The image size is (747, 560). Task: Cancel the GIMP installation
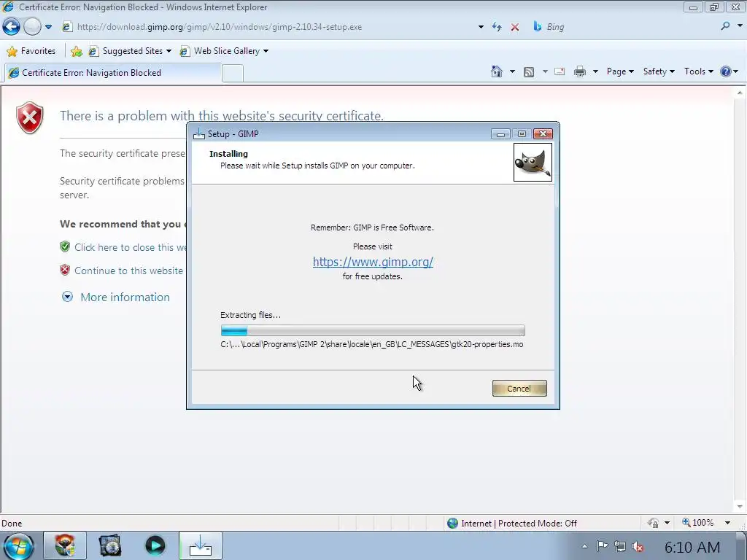(519, 389)
